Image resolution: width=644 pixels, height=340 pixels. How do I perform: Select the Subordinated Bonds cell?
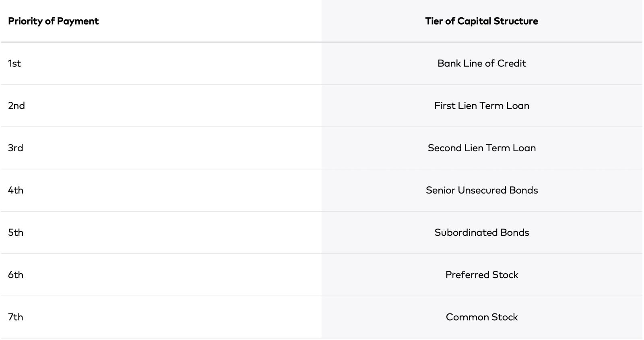click(x=481, y=232)
